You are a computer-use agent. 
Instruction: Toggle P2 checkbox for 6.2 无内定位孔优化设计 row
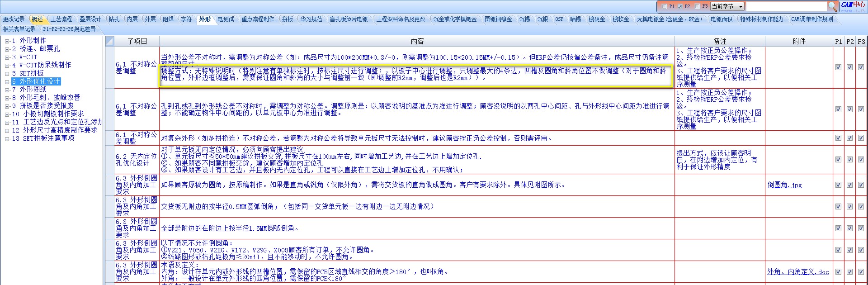click(849, 160)
